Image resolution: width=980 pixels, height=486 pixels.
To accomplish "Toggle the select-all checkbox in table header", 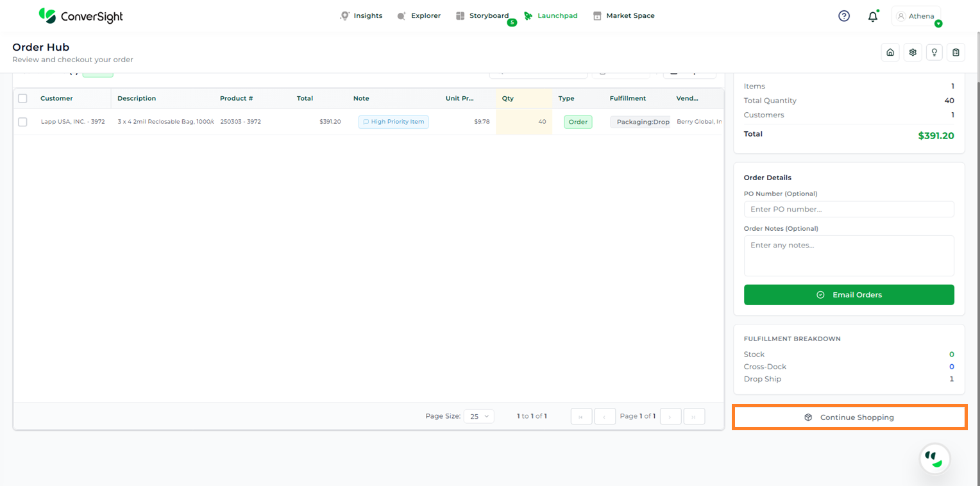I will (23, 98).
